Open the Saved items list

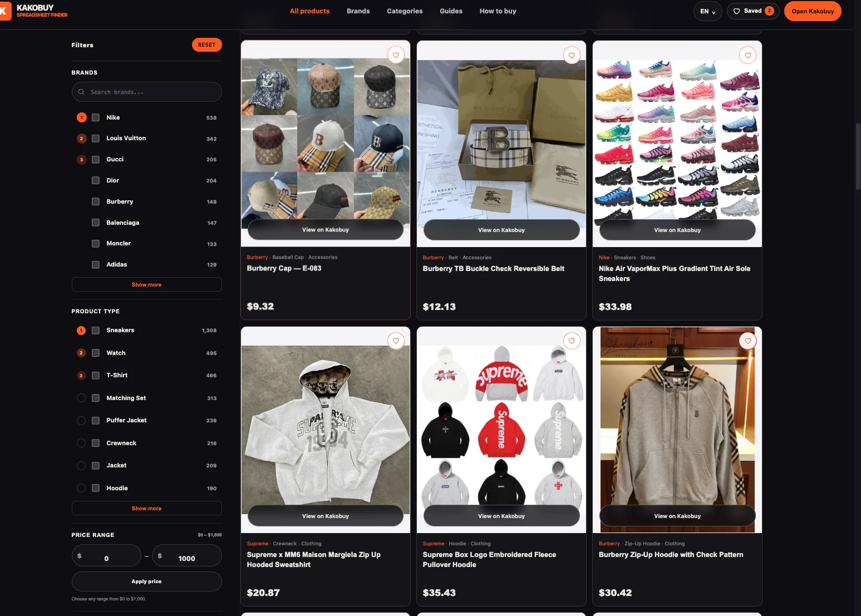tap(753, 11)
